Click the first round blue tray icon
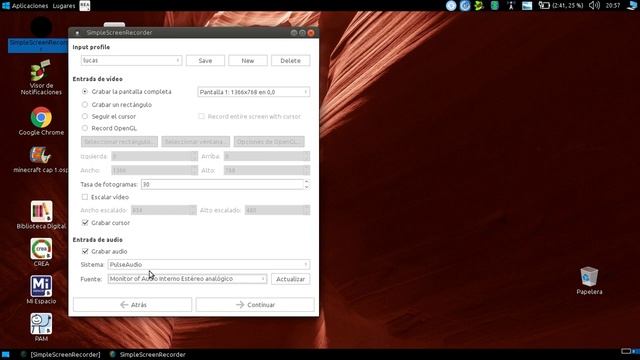The height and width of the screenshot is (360, 640). (451, 5)
